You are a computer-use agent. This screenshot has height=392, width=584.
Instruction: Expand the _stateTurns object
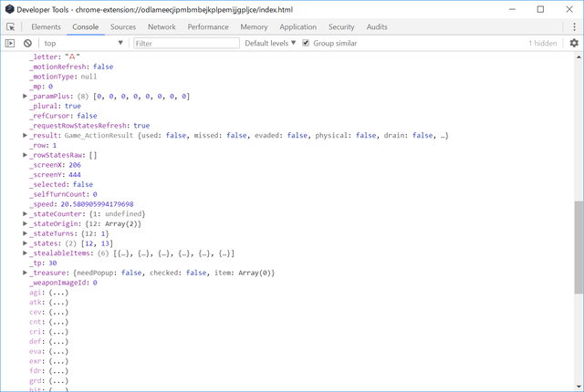(25, 233)
